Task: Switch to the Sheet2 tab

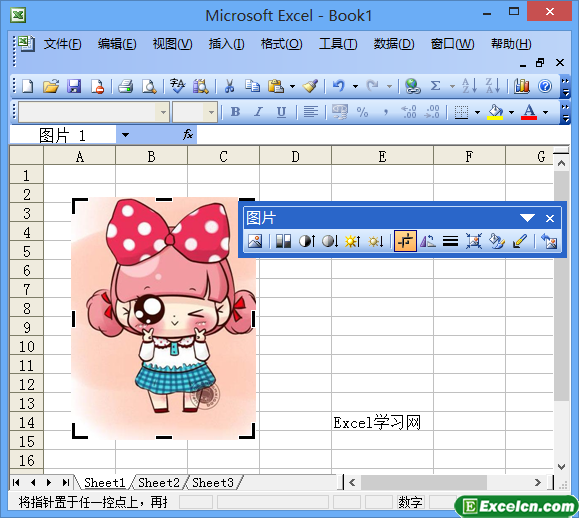Action: point(159,483)
